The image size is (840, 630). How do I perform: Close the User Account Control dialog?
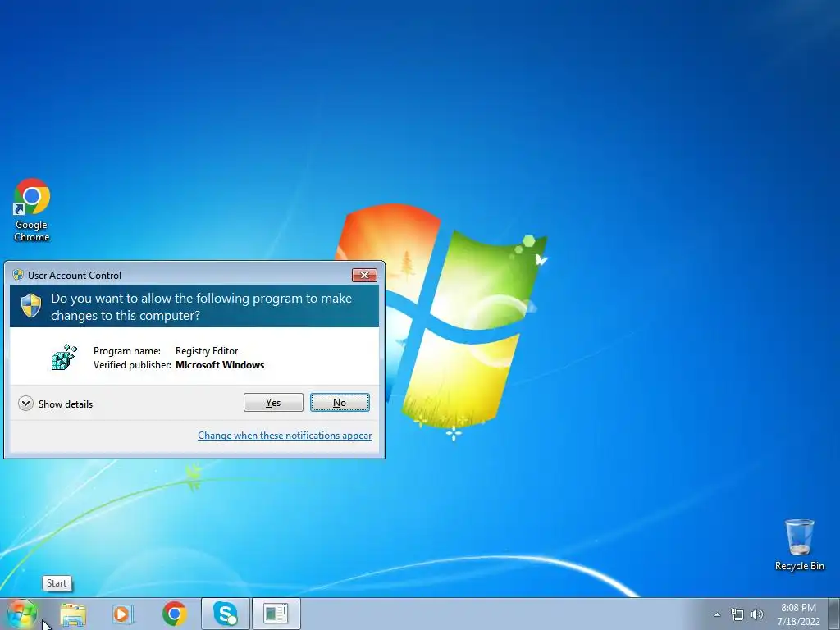tap(364, 275)
